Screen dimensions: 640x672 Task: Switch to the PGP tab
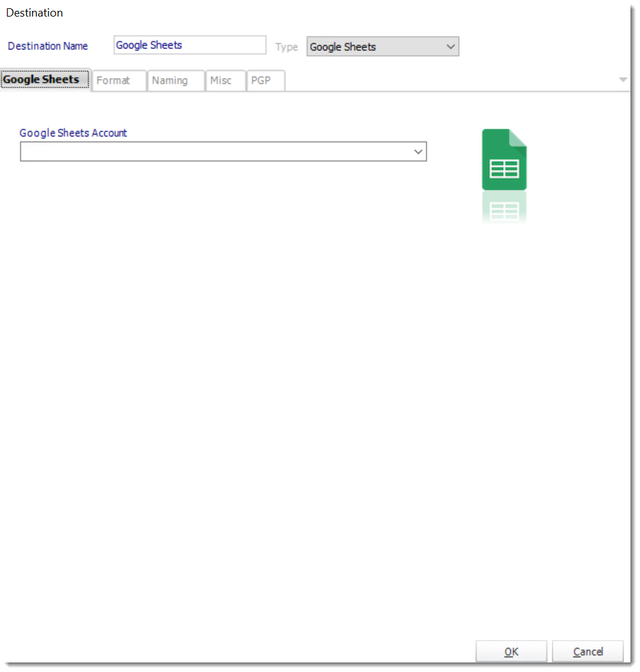[266, 80]
